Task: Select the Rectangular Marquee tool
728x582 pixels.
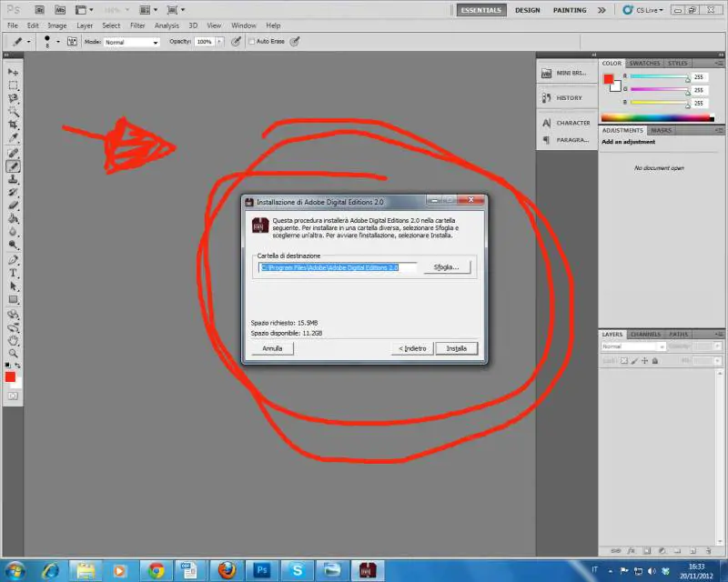Action: pyautogui.click(x=13, y=85)
